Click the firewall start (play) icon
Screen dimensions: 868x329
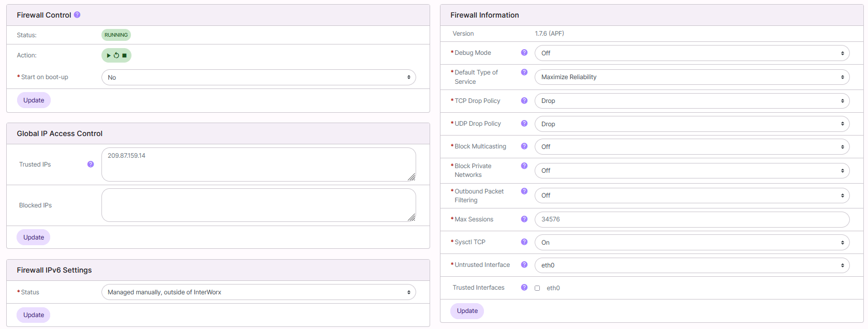109,55
